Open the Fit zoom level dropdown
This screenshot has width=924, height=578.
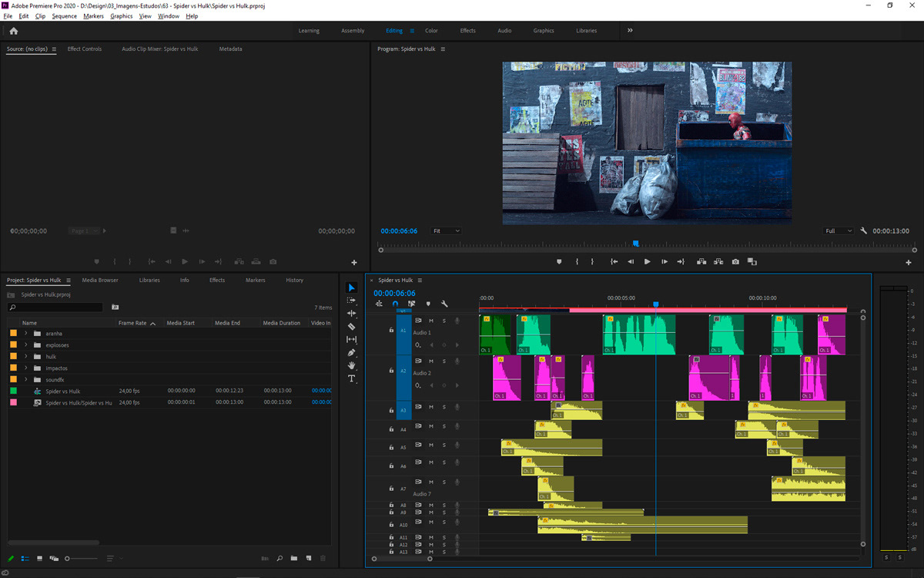(446, 231)
